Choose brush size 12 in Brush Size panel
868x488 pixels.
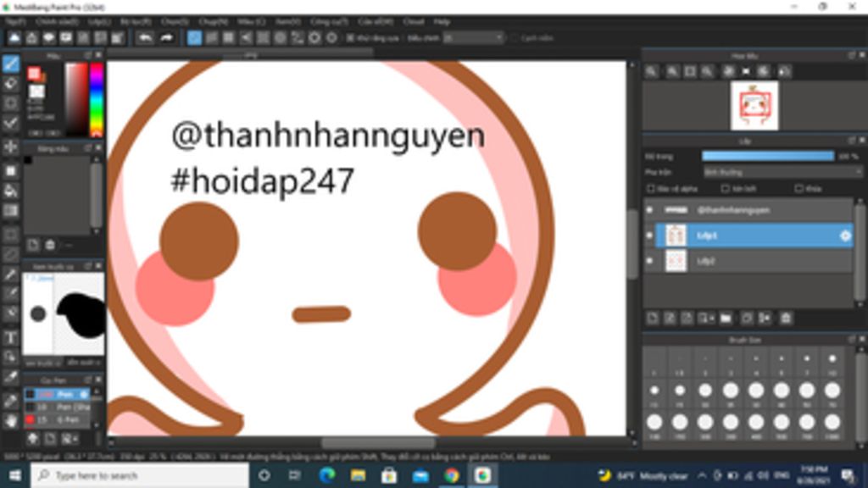(654, 395)
